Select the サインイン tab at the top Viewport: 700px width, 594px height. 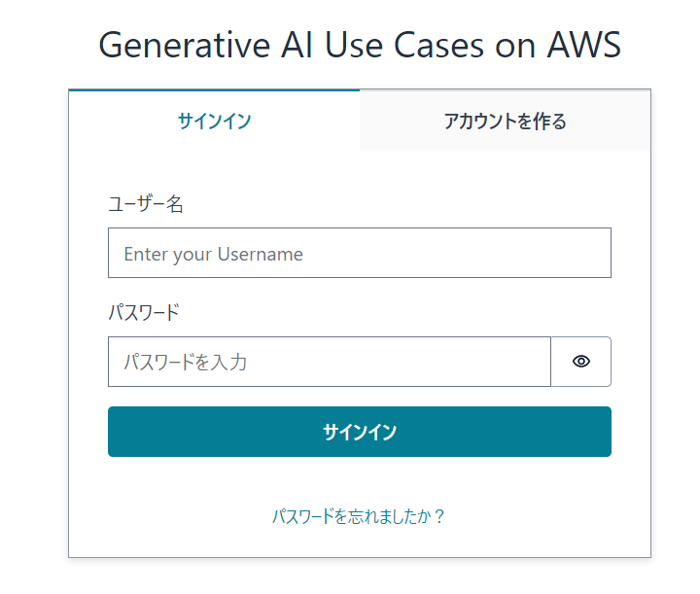pyautogui.click(x=214, y=120)
